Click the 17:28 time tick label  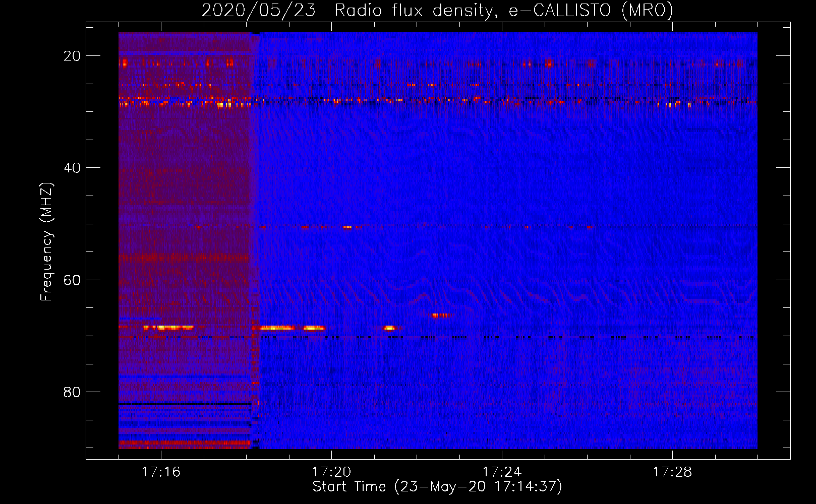click(x=672, y=472)
